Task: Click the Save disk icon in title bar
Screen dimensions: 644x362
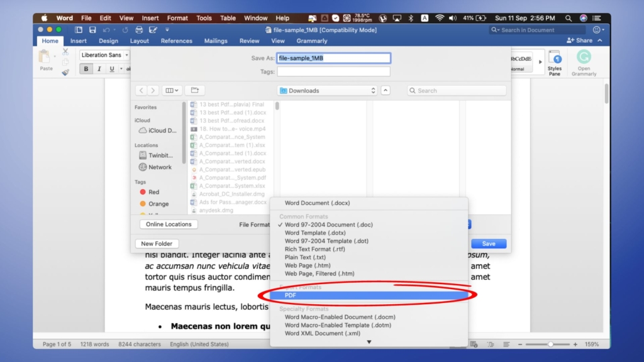Action: pyautogui.click(x=92, y=30)
